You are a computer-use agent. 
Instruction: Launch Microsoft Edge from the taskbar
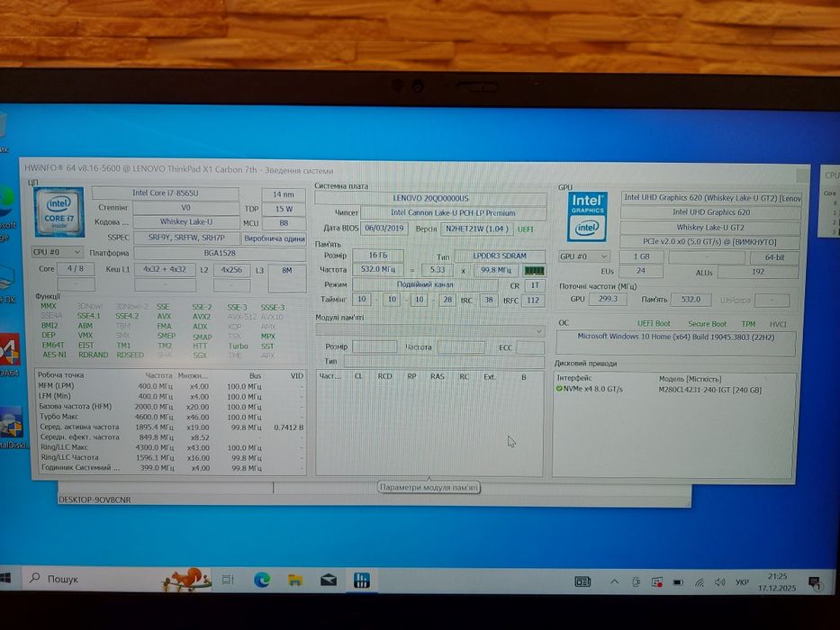click(261, 579)
